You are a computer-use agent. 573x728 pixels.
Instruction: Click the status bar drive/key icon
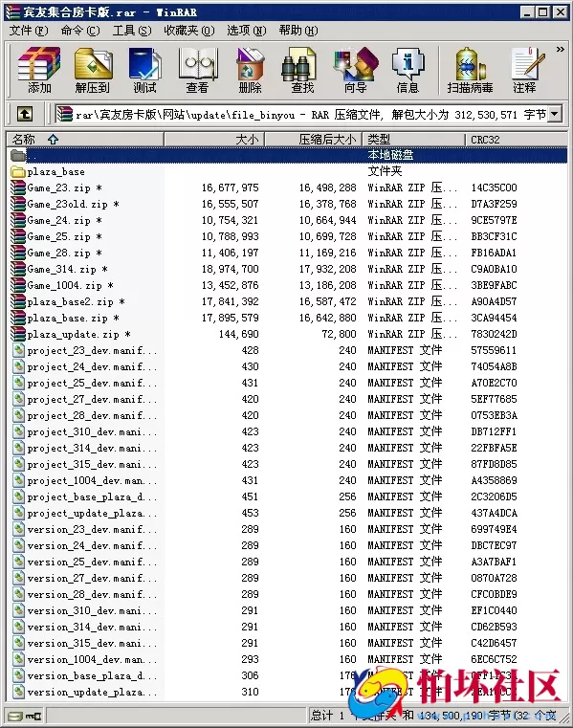pos(26,716)
